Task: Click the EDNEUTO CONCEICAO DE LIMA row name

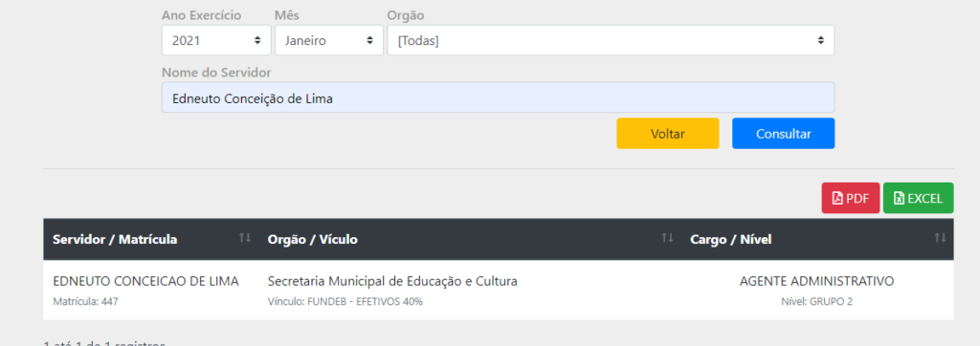Action: [x=145, y=282]
